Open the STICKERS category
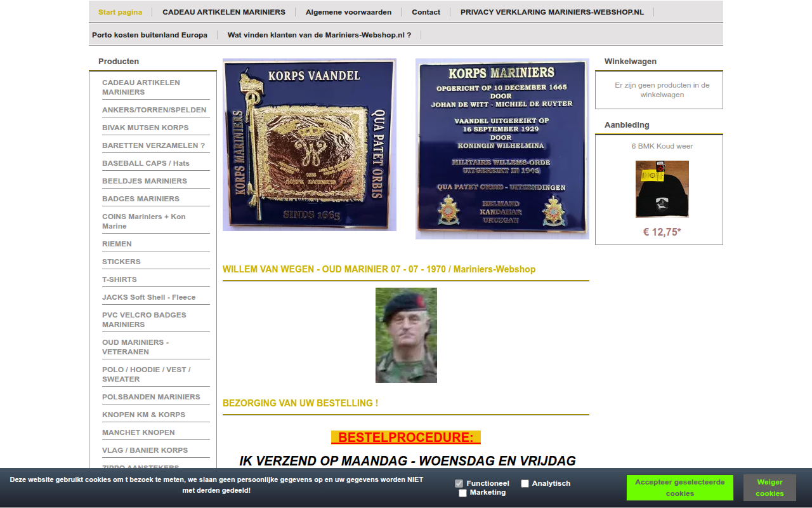This screenshot has height=508, width=812. 155,262
